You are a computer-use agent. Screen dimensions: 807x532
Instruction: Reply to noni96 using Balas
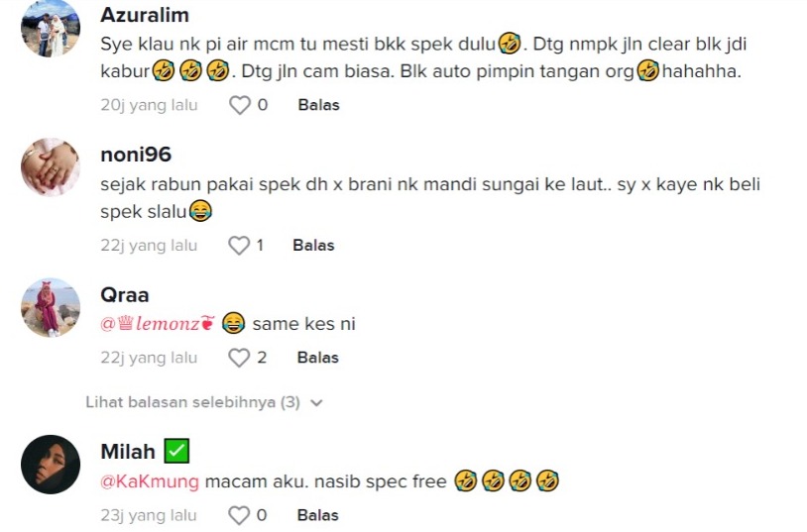313,245
